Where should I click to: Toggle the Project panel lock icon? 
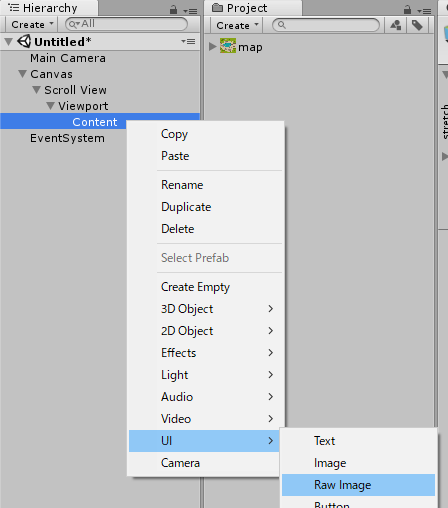(407, 9)
